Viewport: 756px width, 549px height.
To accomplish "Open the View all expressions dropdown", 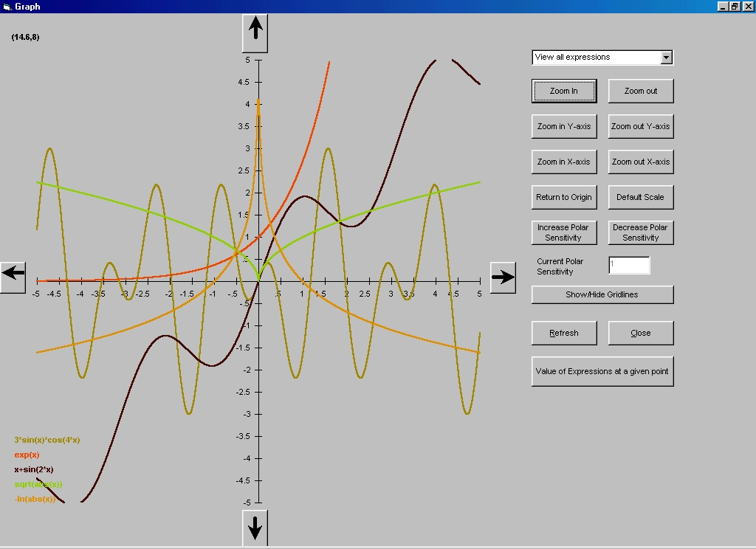I will click(667, 58).
